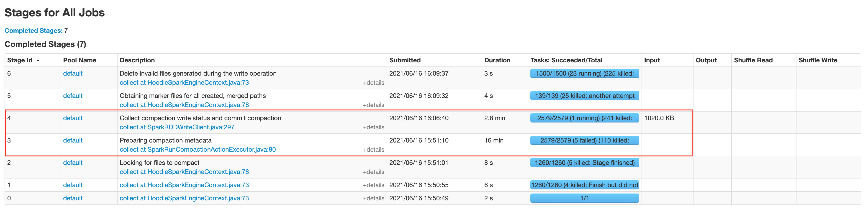Click the 2579/2579 (1 running) progress bar

point(585,118)
